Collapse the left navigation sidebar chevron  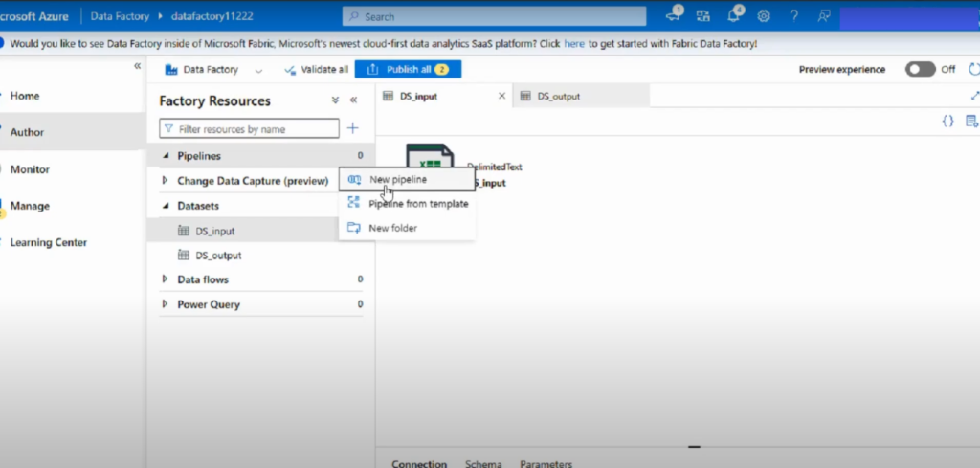(x=138, y=66)
